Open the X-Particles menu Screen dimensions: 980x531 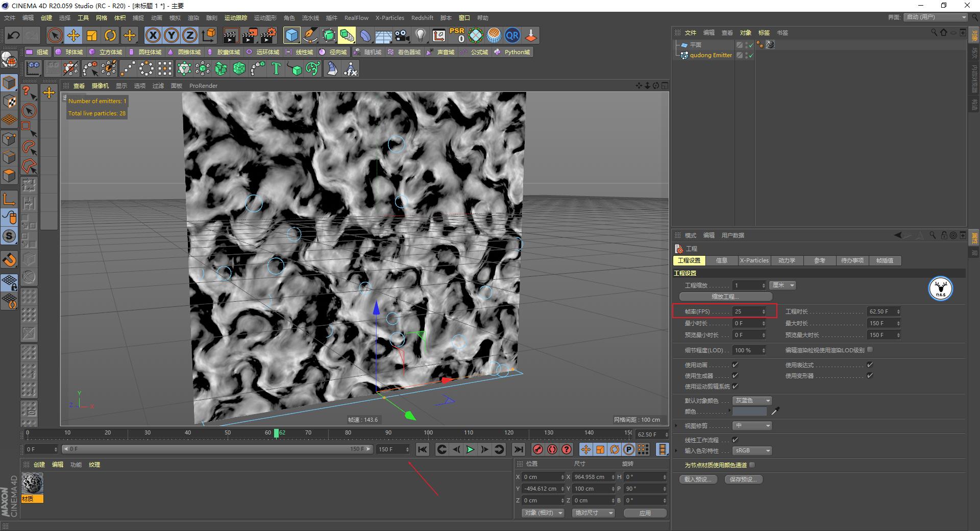389,17
